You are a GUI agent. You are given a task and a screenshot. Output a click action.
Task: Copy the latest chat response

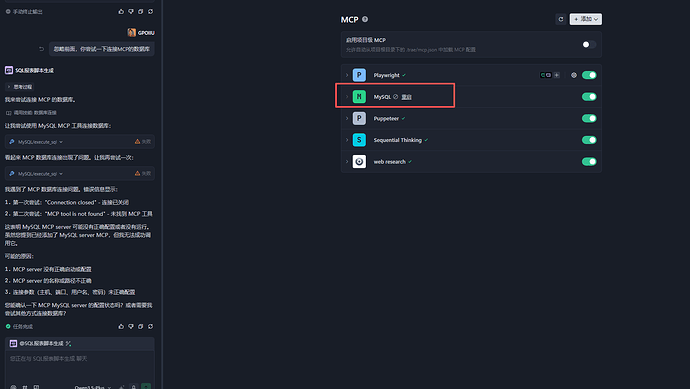[140, 327]
